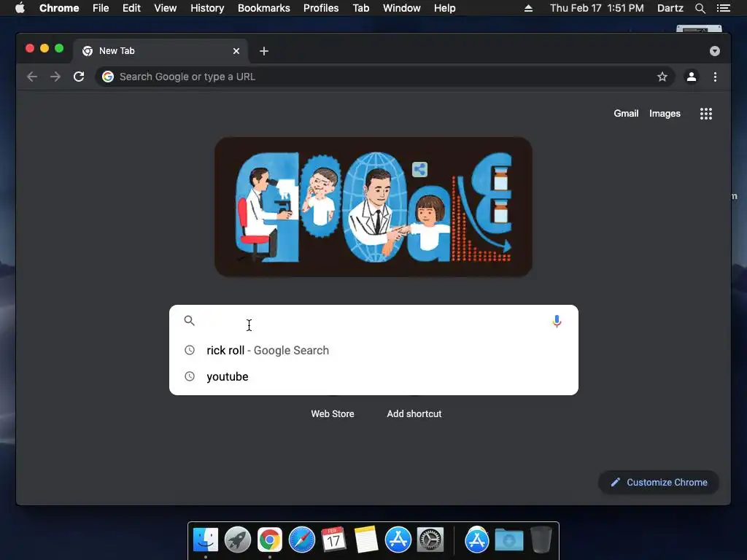
Task: Click Customize Chrome button
Action: pos(659,483)
